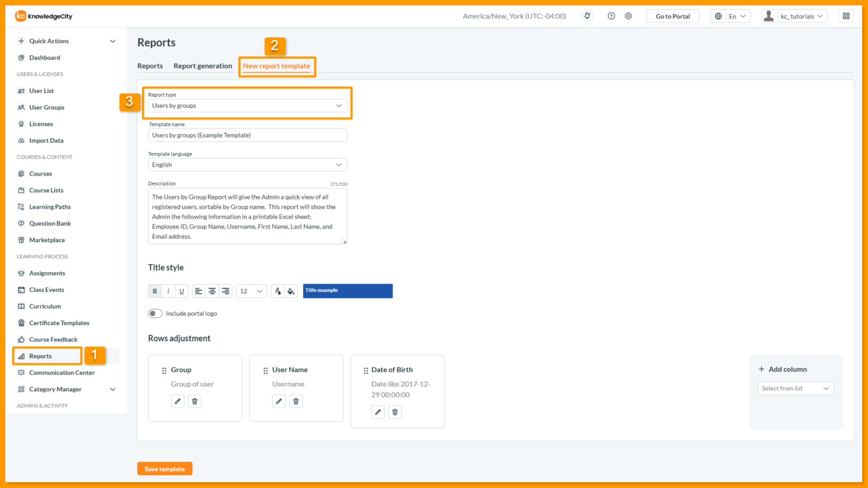Grab the Group column drag handle
868x488 pixels.
[x=164, y=371]
